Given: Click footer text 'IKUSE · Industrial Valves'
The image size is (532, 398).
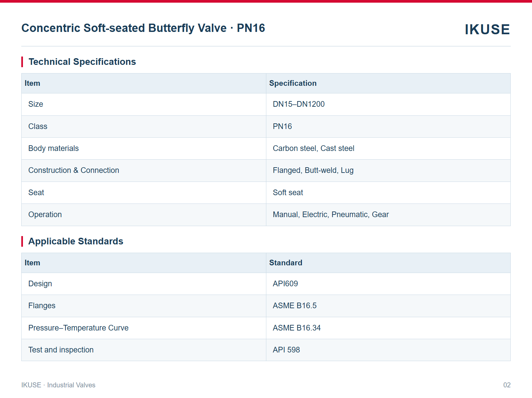Looking at the screenshot, I should click(59, 385).
